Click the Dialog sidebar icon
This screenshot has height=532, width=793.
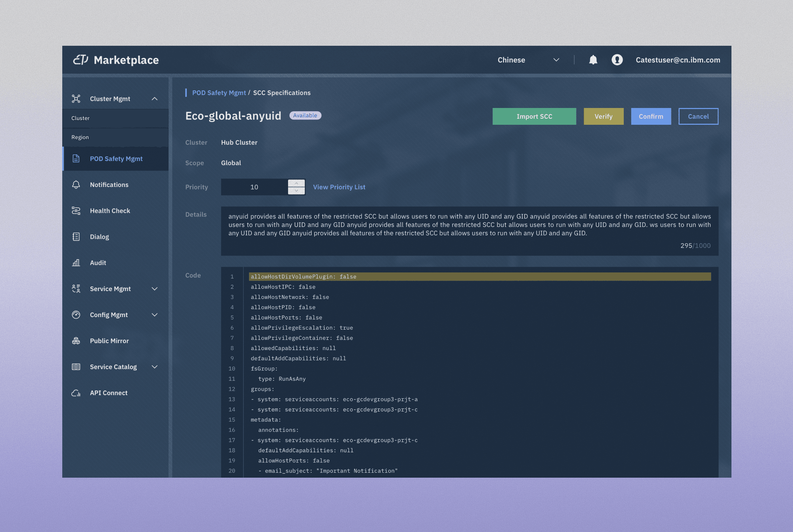point(76,237)
